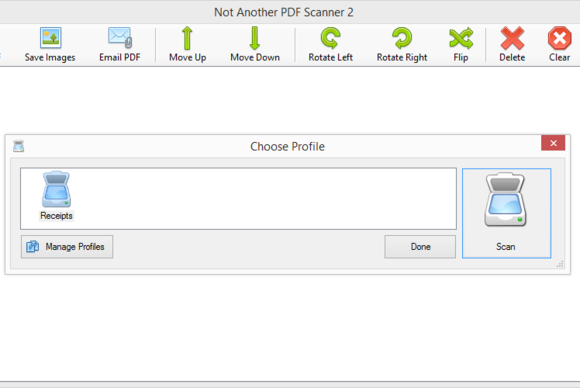Open Email PDF from the toolbar
This screenshot has width=580, height=388.
120,44
